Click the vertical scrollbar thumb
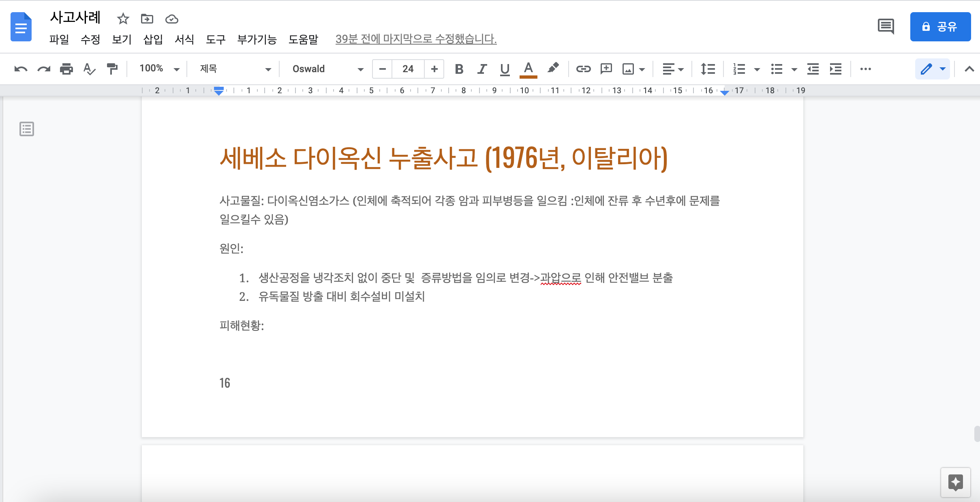 pos(977,433)
